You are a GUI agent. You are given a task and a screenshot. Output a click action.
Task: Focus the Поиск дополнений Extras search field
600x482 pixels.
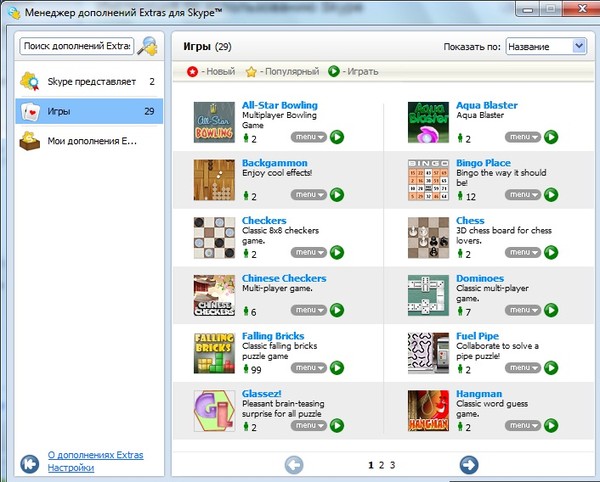coord(77,46)
